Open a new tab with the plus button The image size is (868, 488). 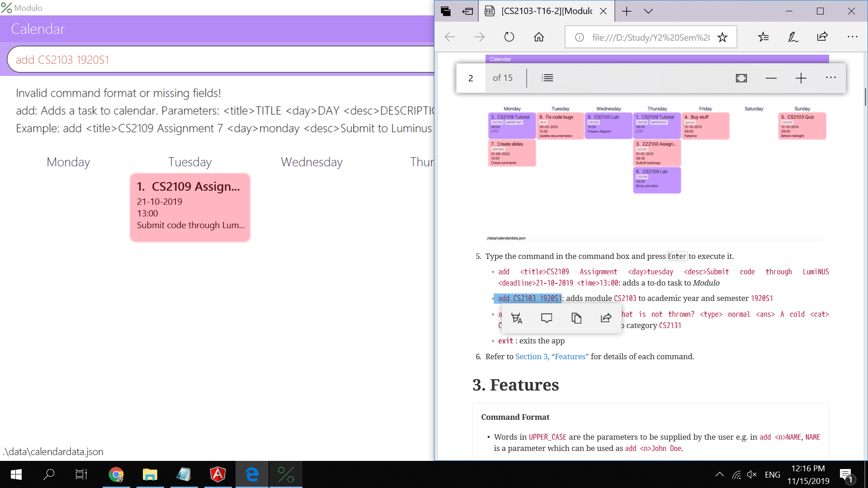click(627, 11)
